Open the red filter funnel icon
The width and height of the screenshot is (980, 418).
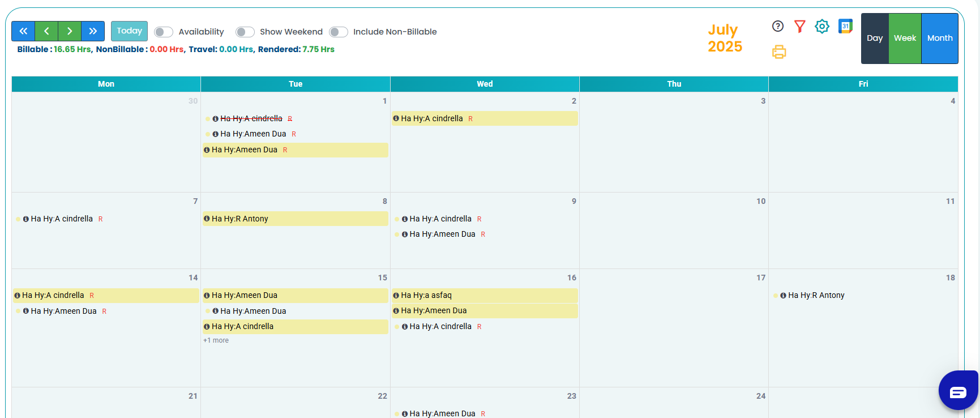(799, 26)
